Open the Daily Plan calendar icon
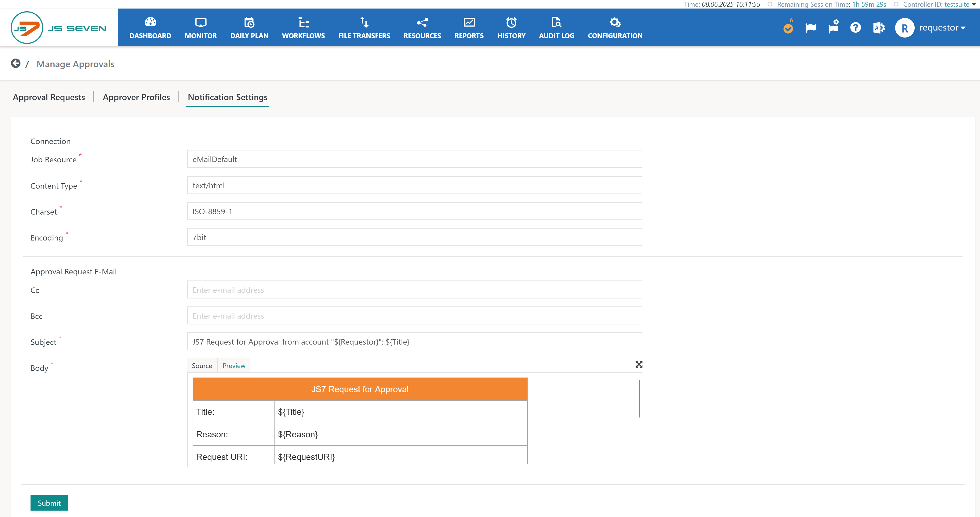980x517 pixels. pos(249,23)
